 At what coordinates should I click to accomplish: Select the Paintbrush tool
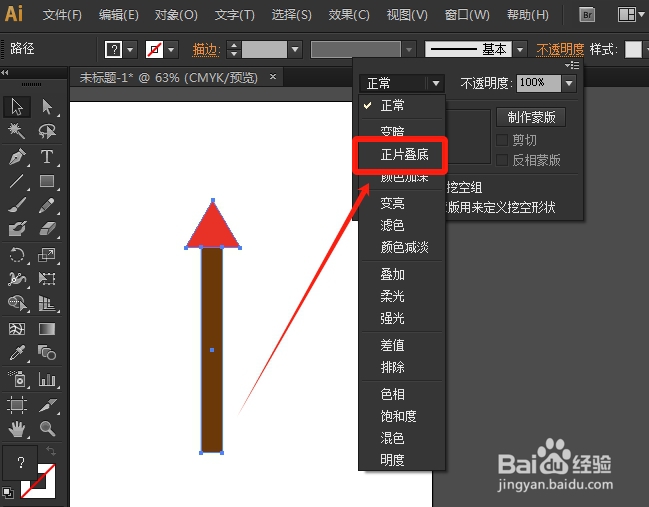click(x=17, y=205)
